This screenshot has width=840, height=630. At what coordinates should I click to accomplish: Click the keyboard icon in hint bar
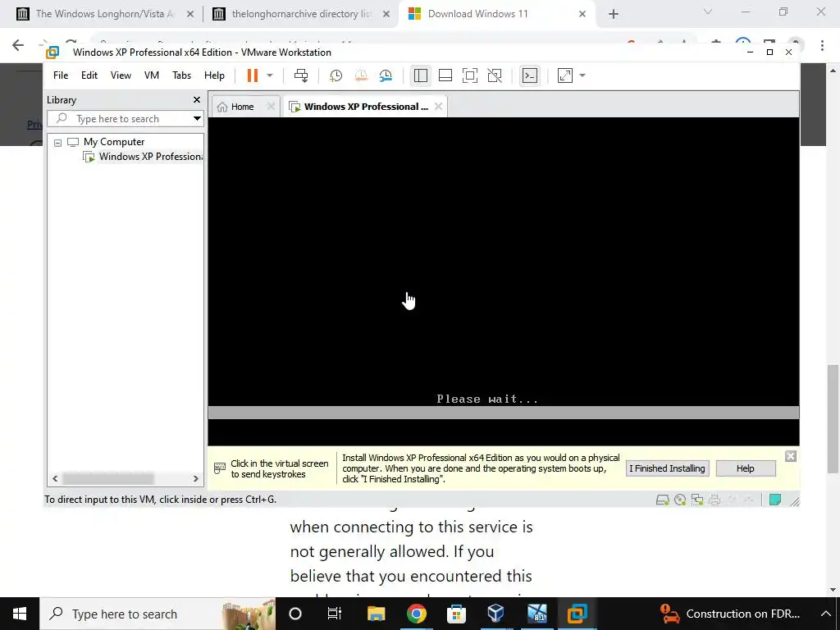[x=219, y=468]
